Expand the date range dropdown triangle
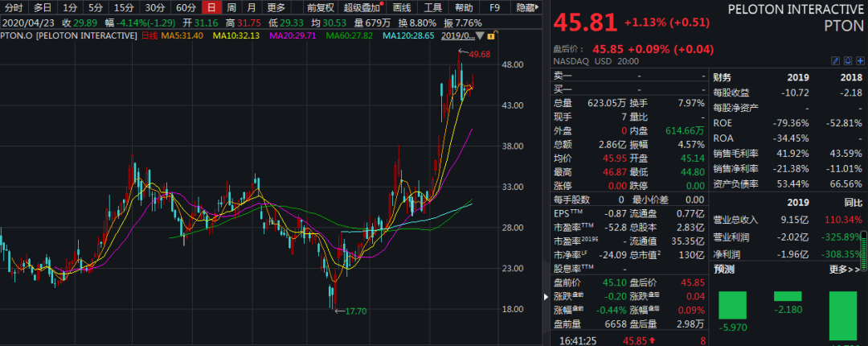Viewport: 868px width, 346px height. [x=479, y=36]
